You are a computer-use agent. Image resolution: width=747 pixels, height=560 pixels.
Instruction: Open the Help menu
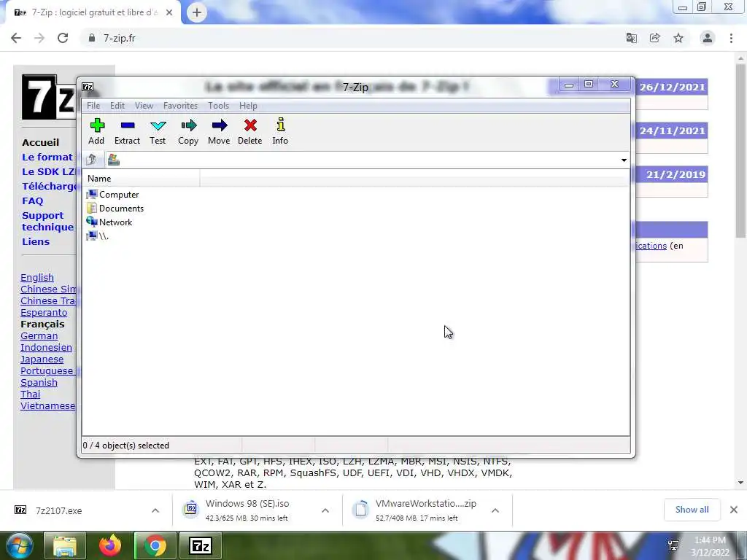point(248,106)
